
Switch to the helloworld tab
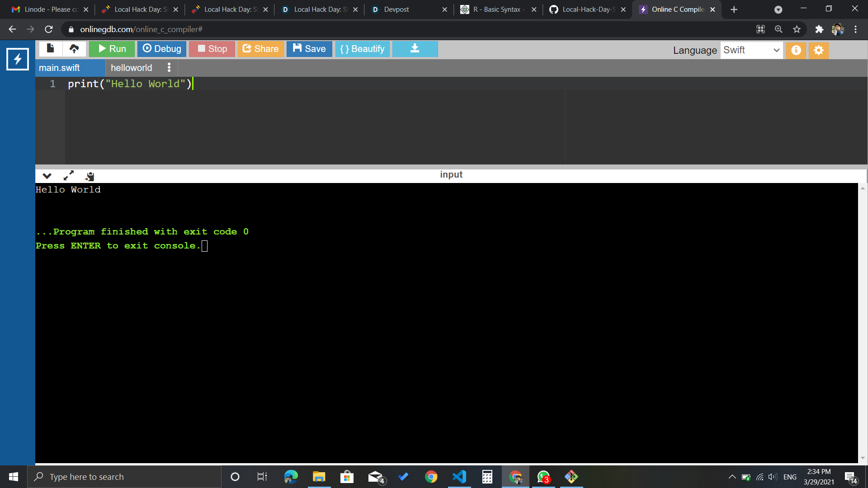pyautogui.click(x=131, y=67)
